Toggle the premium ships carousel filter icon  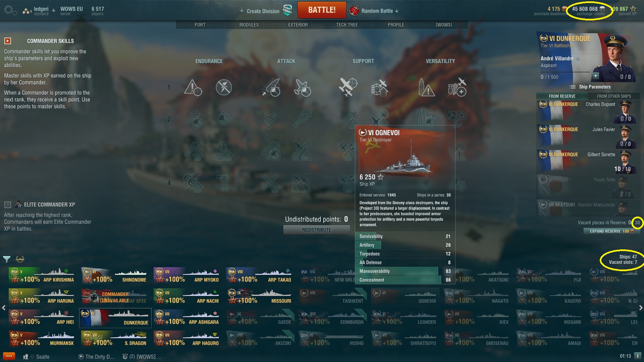[20, 259]
